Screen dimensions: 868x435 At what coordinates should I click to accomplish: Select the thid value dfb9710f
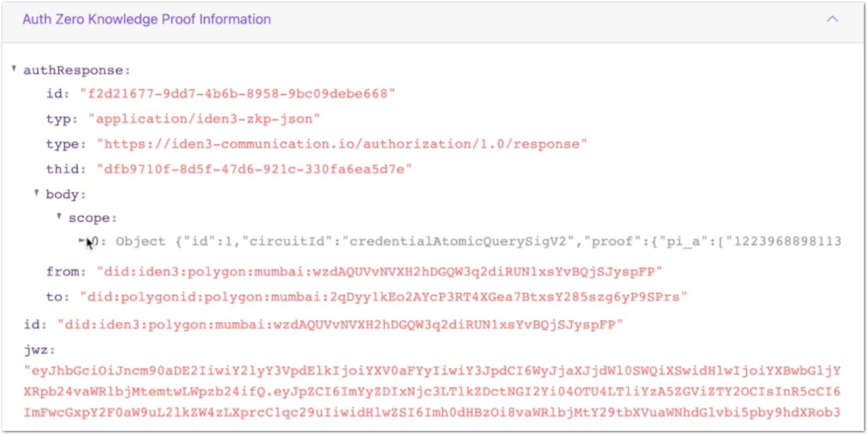tap(254, 169)
